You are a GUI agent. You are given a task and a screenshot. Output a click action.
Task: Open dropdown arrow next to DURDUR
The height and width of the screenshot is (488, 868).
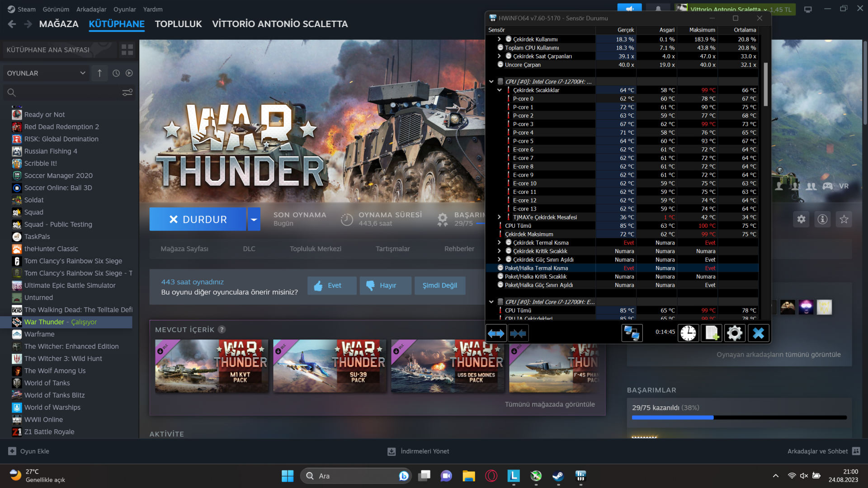point(254,220)
